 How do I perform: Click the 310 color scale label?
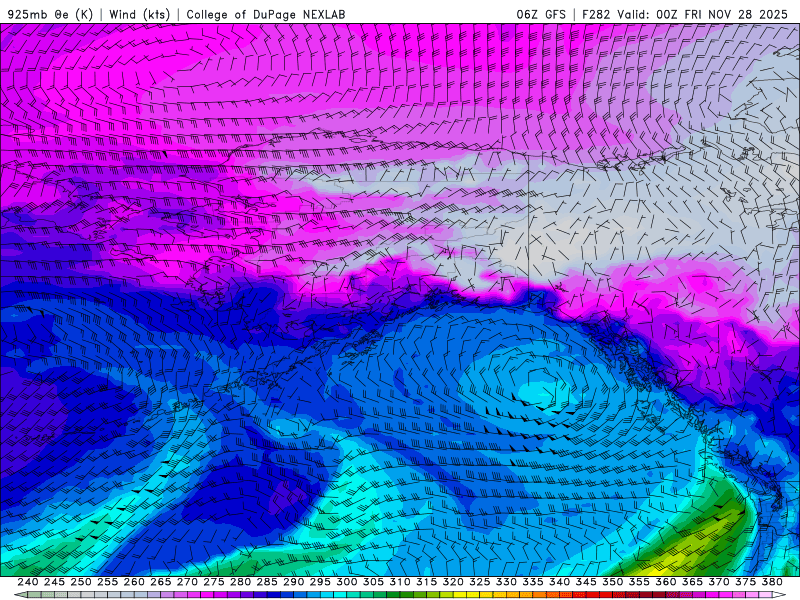pos(399,582)
